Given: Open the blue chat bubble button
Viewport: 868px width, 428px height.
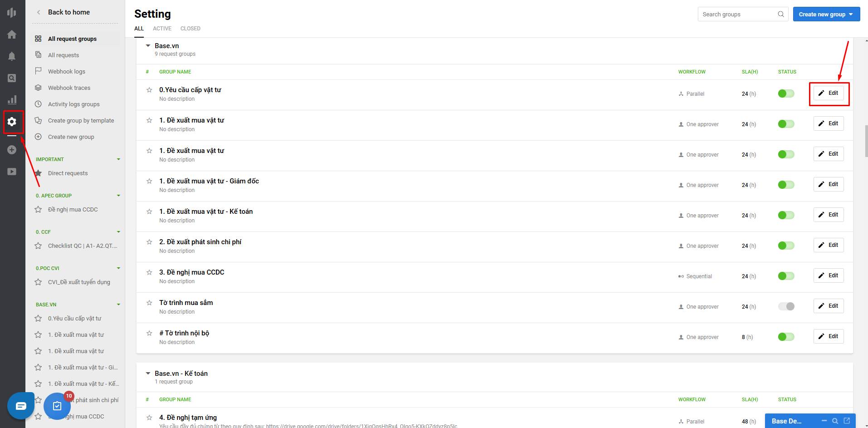Looking at the screenshot, I should click(21, 406).
